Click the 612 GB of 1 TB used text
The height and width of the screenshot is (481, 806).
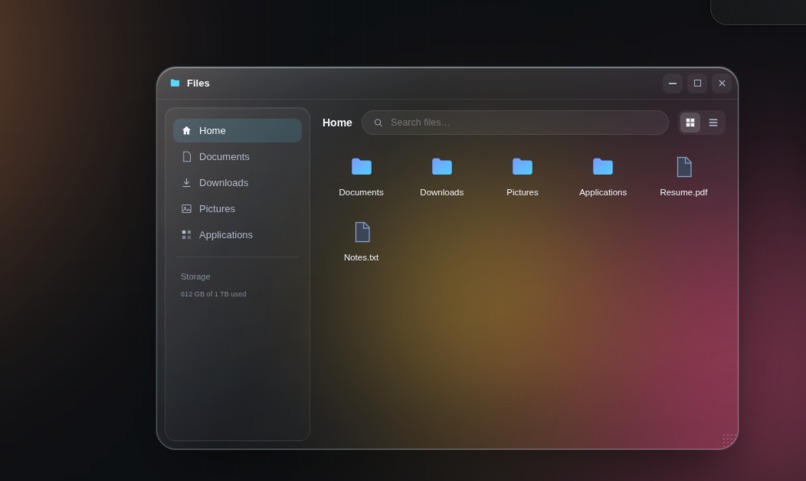pyautogui.click(x=213, y=294)
